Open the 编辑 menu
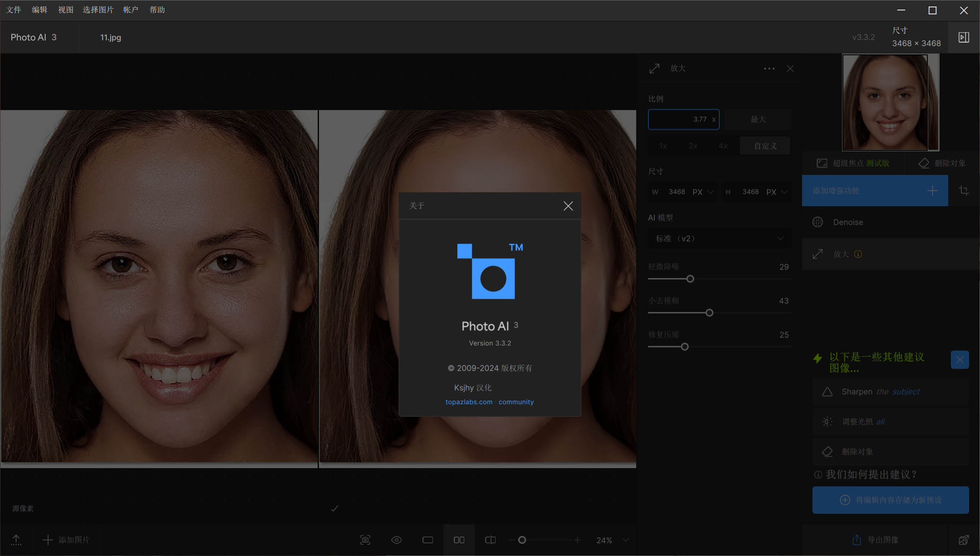Image resolution: width=980 pixels, height=556 pixels. point(40,10)
